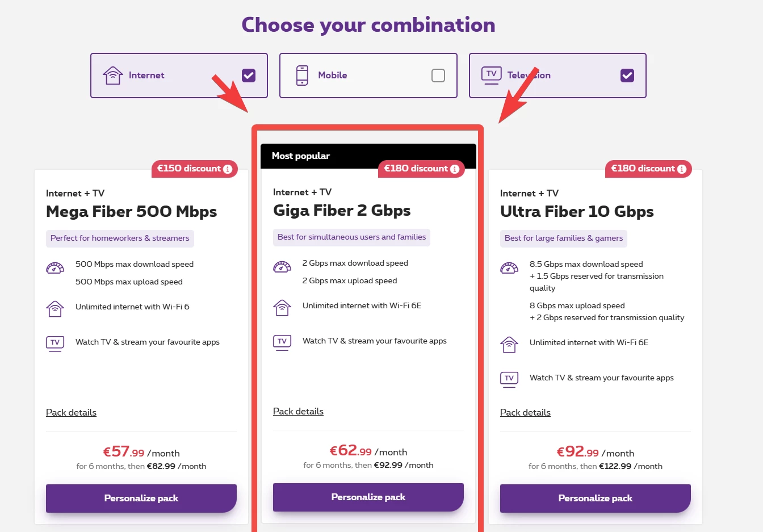763x532 pixels.
Task: Click the Wi-Fi house icon in Internet option
Action: pos(113,75)
